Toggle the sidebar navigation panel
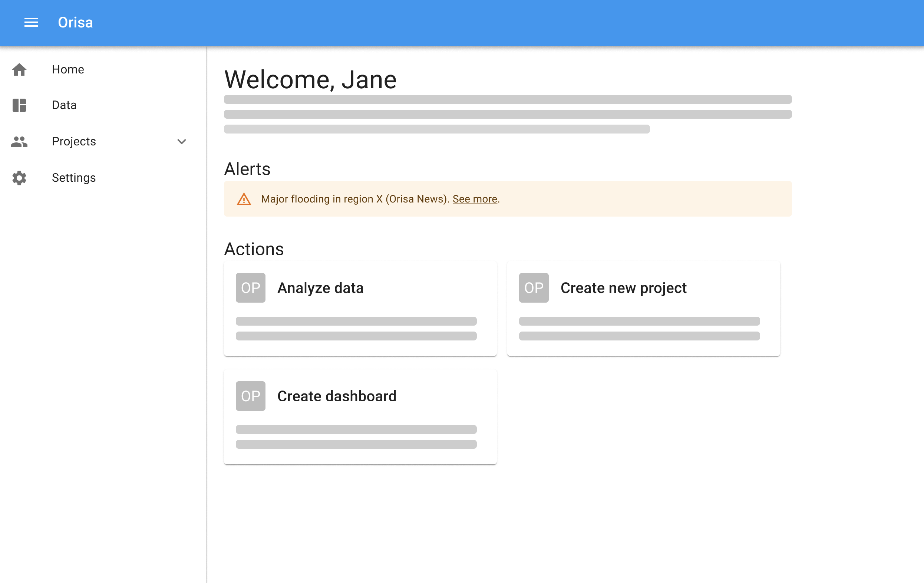The width and height of the screenshot is (924, 583). pyautogui.click(x=31, y=22)
